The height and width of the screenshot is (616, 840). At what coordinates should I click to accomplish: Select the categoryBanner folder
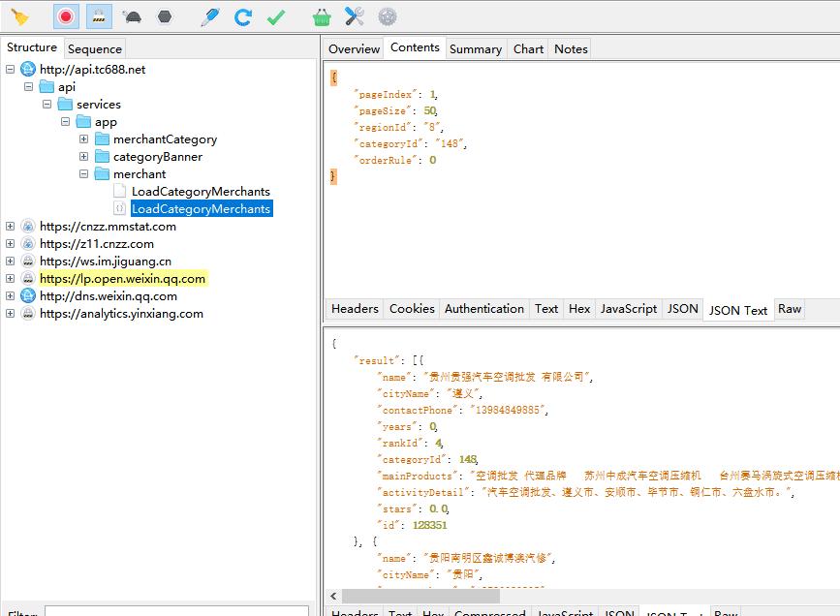coord(157,157)
